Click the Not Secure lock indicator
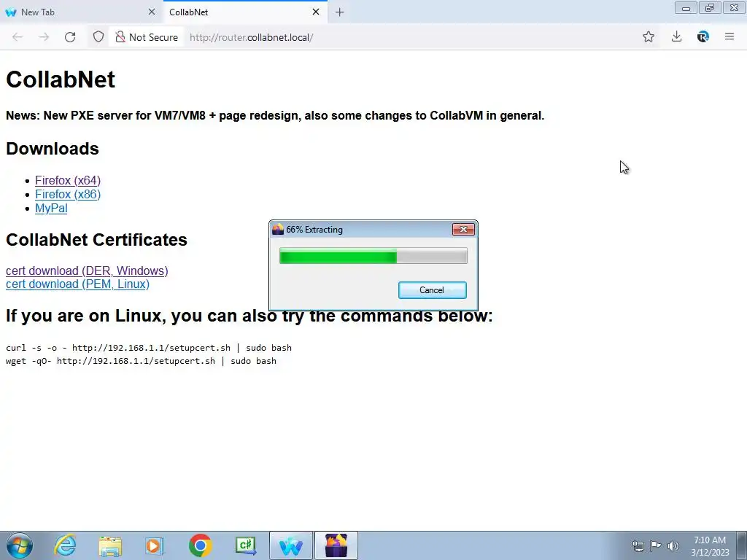 pyautogui.click(x=147, y=37)
